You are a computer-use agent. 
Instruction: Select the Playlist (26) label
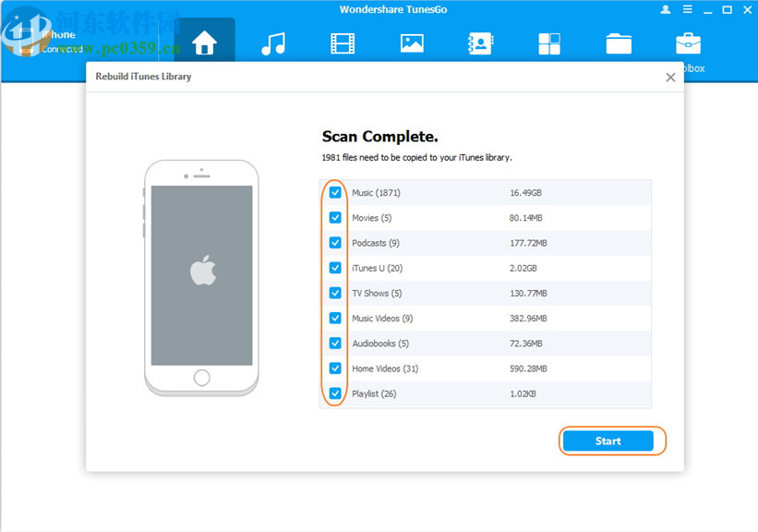click(x=374, y=394)
